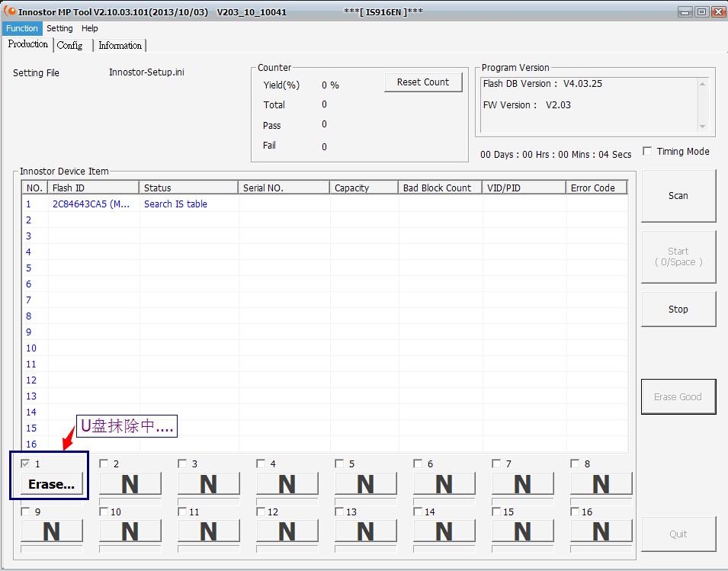Switch to the Production tab
The image size is (728, 571).
[28, 44]
